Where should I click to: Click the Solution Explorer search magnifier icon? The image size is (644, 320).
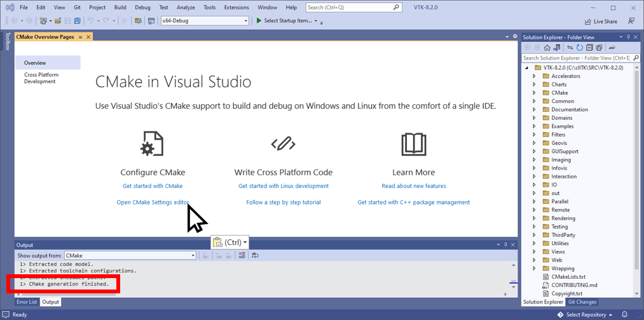tap(636, 58)
